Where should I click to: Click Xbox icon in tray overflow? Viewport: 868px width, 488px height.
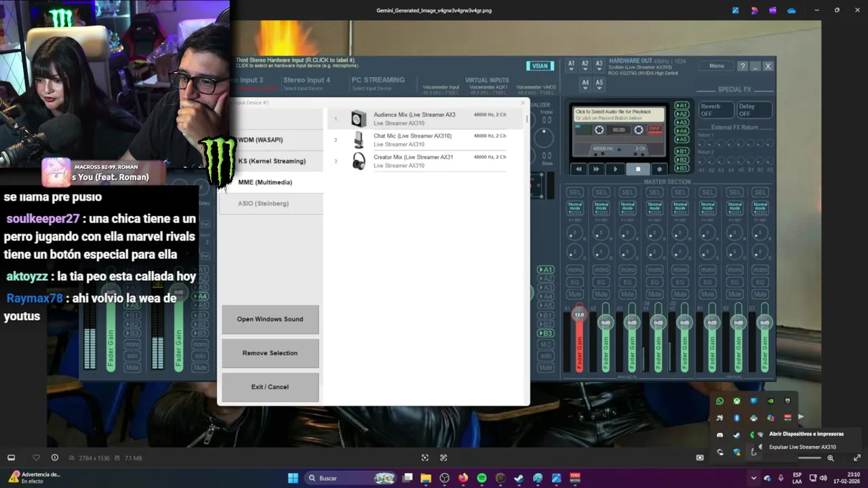coord(736,401)
